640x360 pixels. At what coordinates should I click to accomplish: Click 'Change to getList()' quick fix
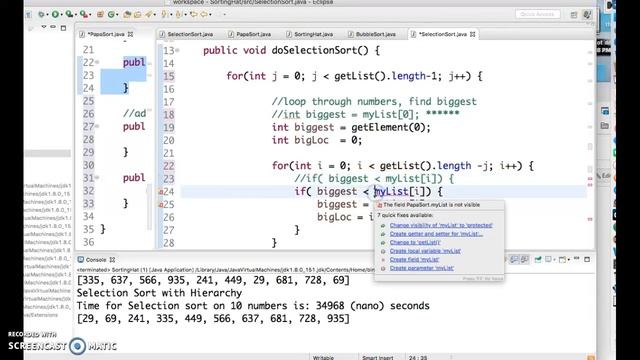[415, 242]
